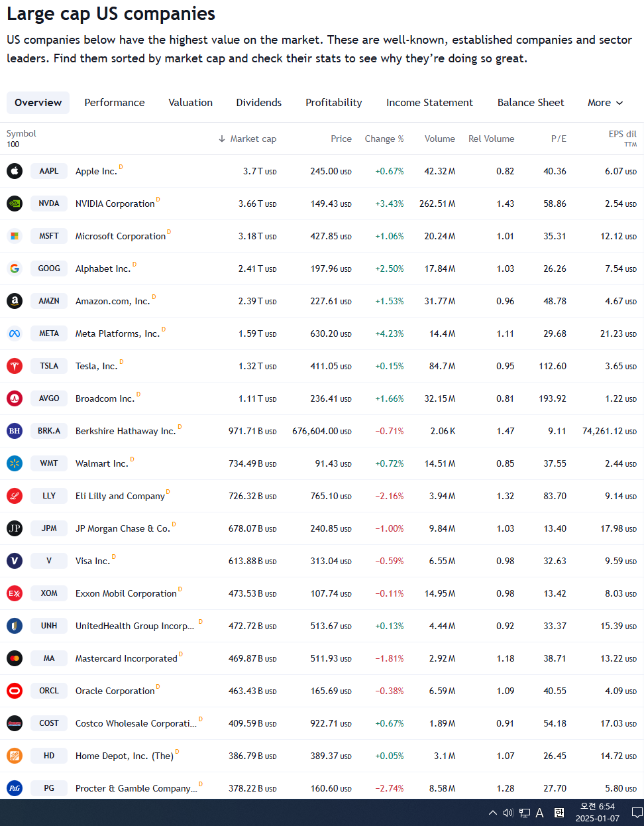Open the Meta Platforms, Inc. link
644x826 pixels.
click(117, 333)
